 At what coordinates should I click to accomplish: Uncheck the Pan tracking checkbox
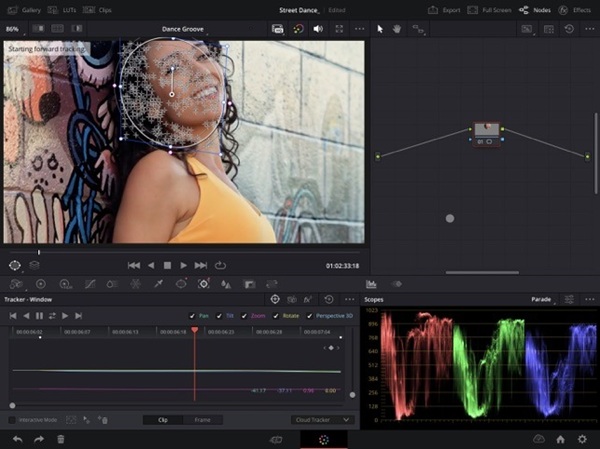point(192,315)
